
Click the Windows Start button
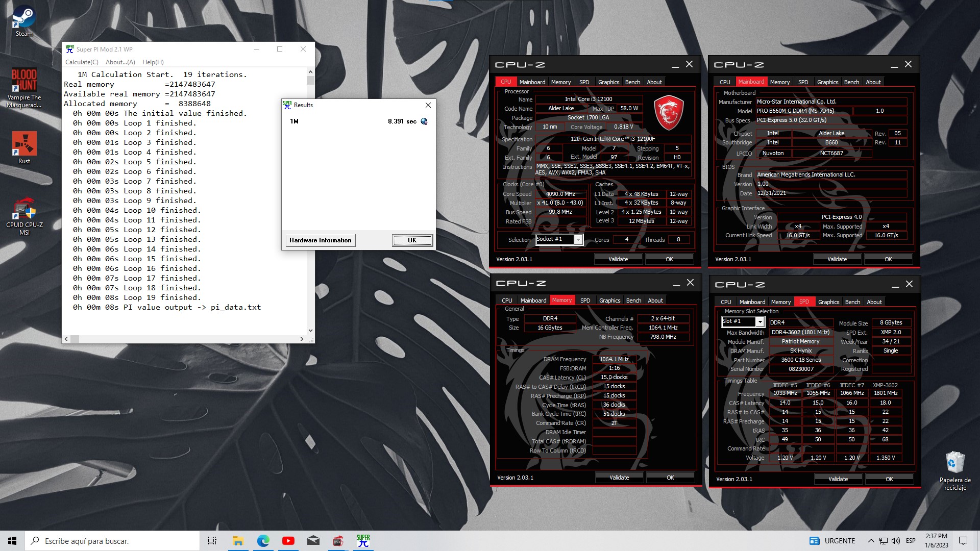pyautogui.click(x=12, y=541)
